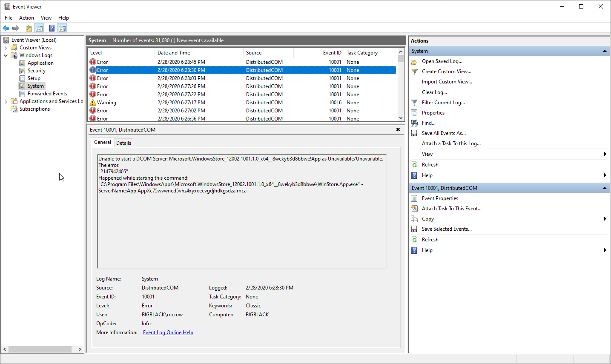611x364 pixels.
Task: Switch to the Details tab
Action: (123, 143)
